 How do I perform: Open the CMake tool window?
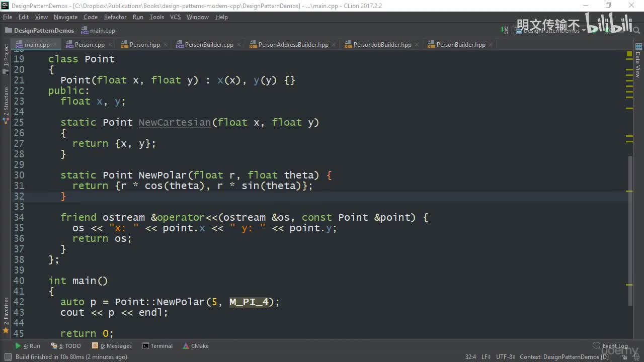coord(196,346)
